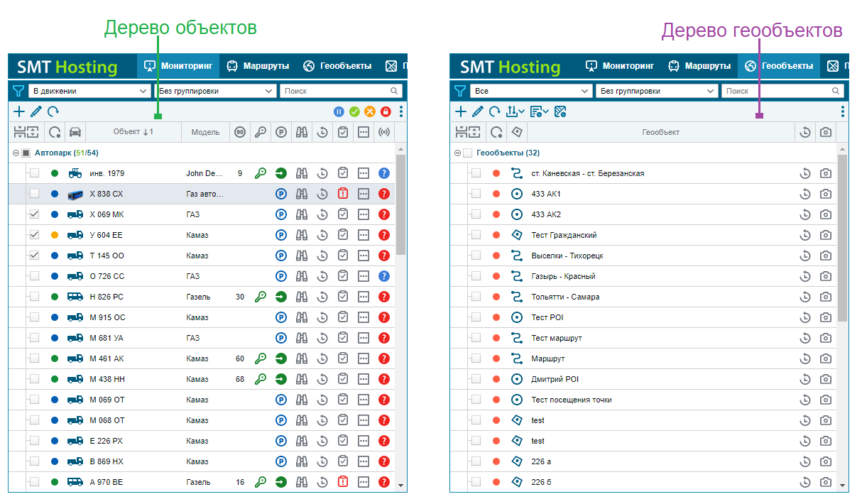Click the camera icon for 433 АК1
This screenshot has height=504, width=862.
pyautogui.click(x=826, y=194)
